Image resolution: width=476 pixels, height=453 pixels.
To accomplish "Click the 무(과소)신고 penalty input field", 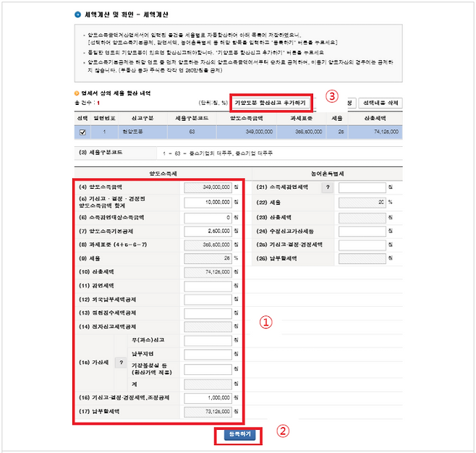I will [207, 340].
